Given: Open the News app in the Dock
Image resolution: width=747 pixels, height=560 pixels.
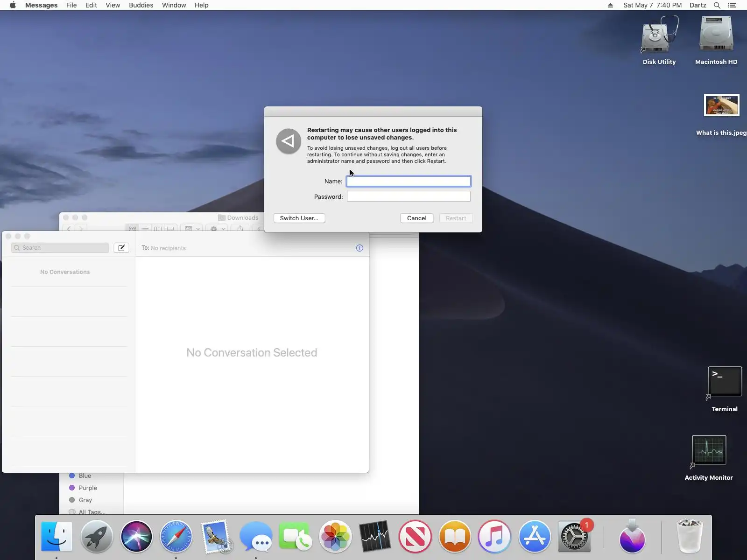Looking at the screenshot, I should pyautogui.click(x=415, y=537).
